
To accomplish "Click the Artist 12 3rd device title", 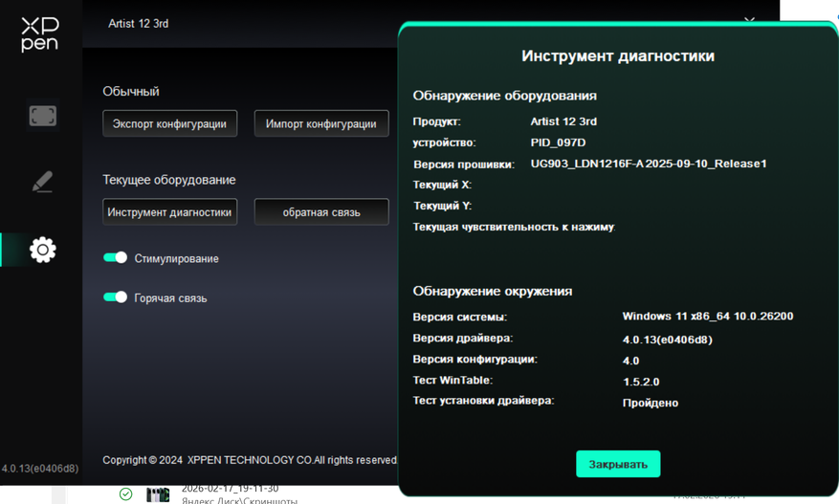I will [x=138, y=24].
